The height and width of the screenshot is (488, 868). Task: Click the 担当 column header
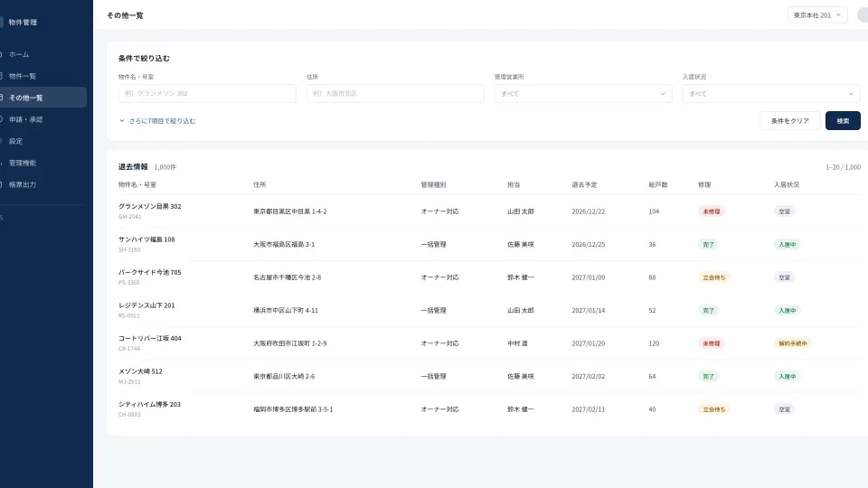tap(514, 184)
